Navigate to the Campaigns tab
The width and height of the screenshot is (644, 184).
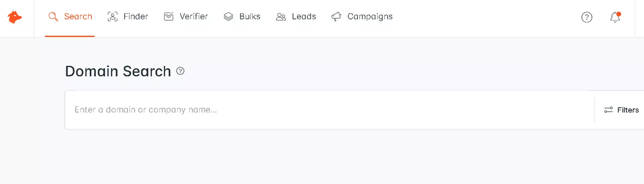coord(362,17)
